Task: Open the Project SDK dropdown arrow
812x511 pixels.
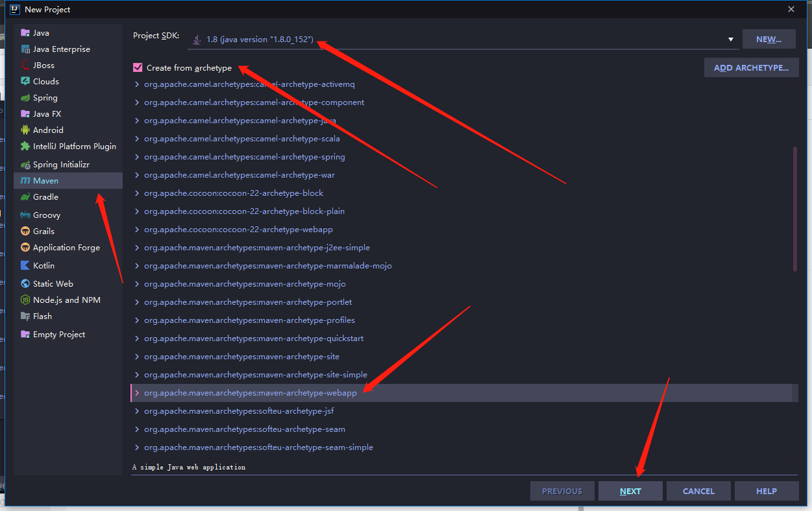Action: tap(731, 40)
